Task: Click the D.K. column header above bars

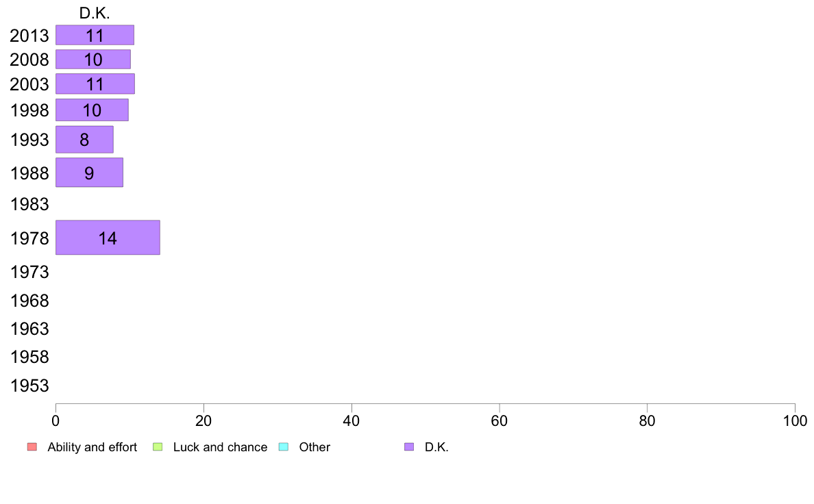Action: coord(95,13)
